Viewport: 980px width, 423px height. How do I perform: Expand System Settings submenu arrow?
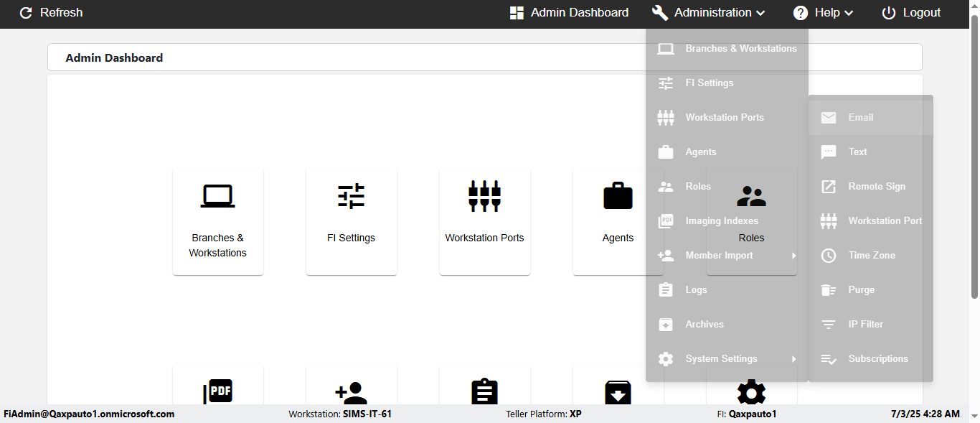click(794, 359)
